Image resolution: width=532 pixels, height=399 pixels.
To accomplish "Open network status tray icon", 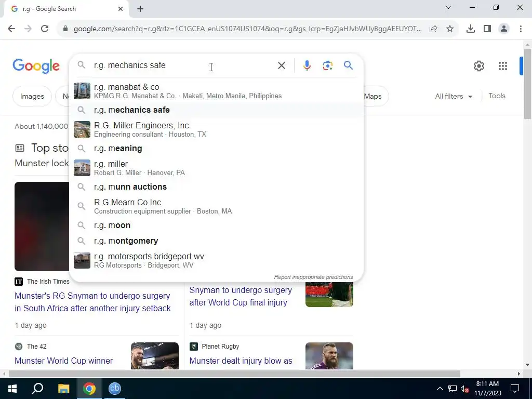I will pyautogui.click(x=453, y=389).
